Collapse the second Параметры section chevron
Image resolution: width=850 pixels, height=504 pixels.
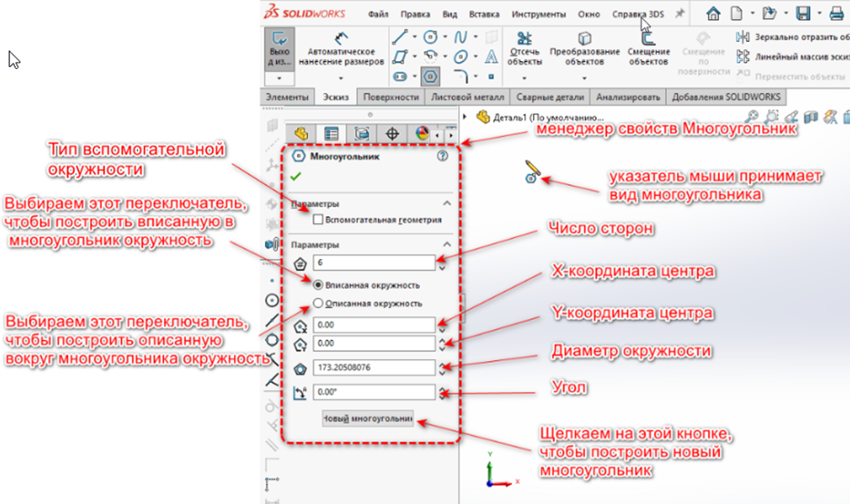coord(447,244)
